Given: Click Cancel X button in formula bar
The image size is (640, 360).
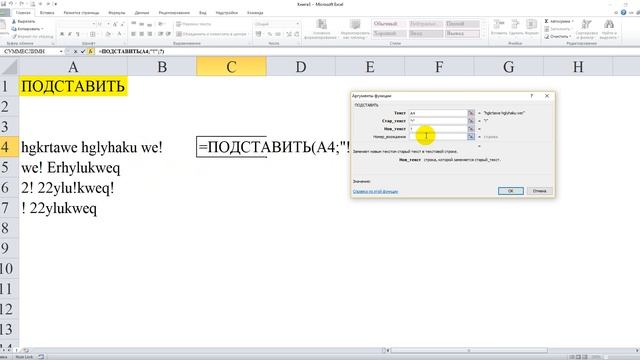Looking at the screenshot, I should click(76, 51).
